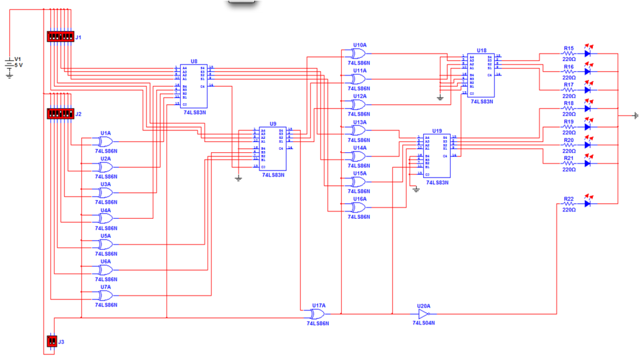The height and width of the screenshot is (361, 644).
Task: Select the U15A XOR gate symbol
Action: pos(358,182)
